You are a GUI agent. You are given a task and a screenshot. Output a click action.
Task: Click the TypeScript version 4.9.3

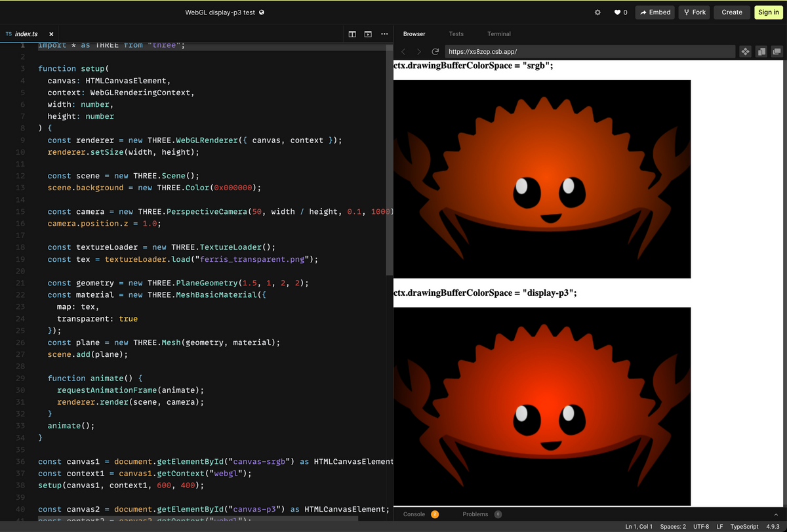[773, 527]
